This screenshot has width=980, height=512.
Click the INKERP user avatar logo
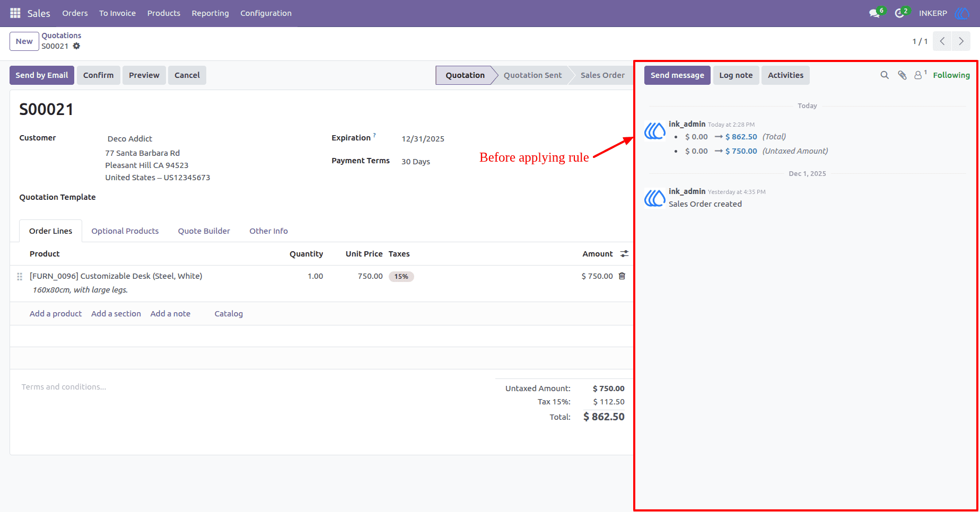click(x=961, y=13)
